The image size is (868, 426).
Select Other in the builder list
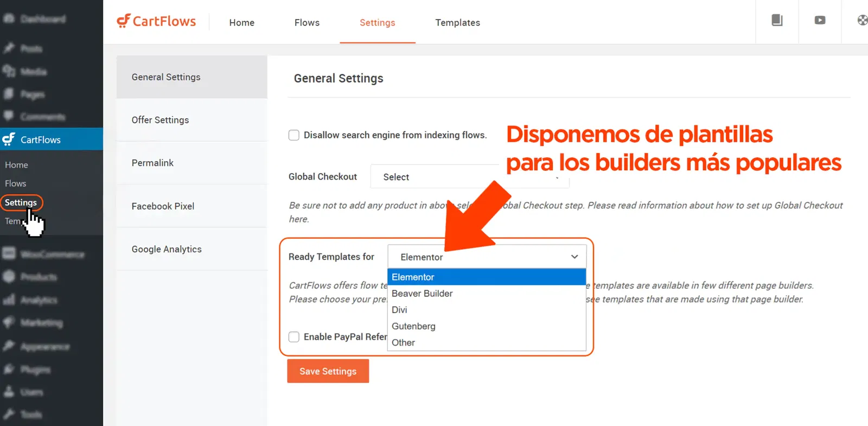tap(403, 342)
